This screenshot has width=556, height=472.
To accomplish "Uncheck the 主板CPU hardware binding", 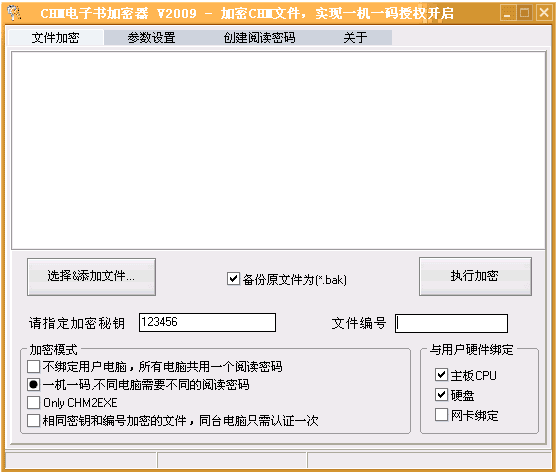I will [441, 374].
